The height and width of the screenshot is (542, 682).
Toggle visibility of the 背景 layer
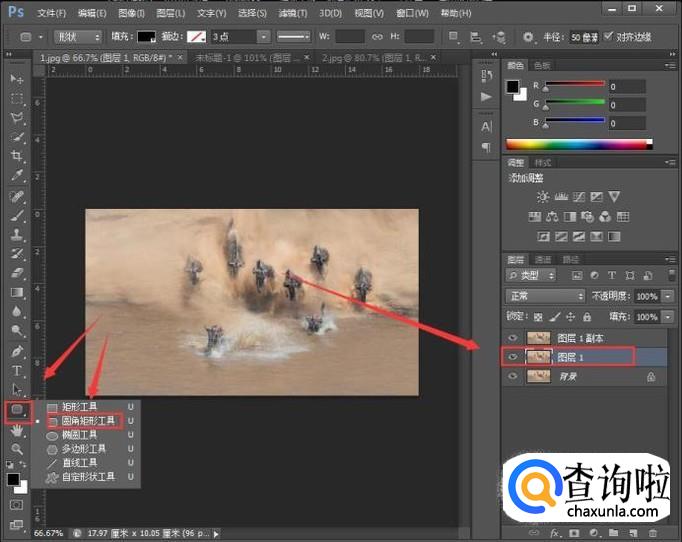[x=513, y=376]
